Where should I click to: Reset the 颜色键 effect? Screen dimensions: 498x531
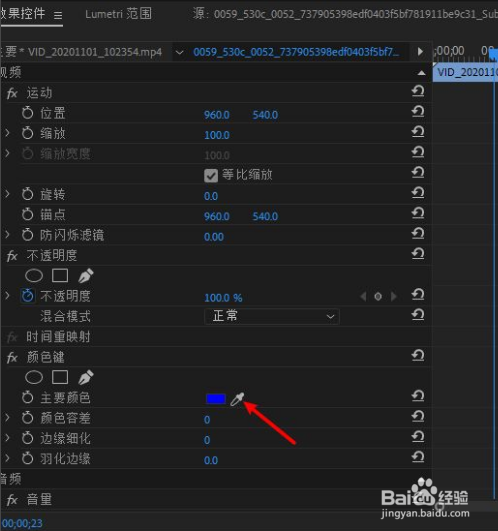pos(418,356)
